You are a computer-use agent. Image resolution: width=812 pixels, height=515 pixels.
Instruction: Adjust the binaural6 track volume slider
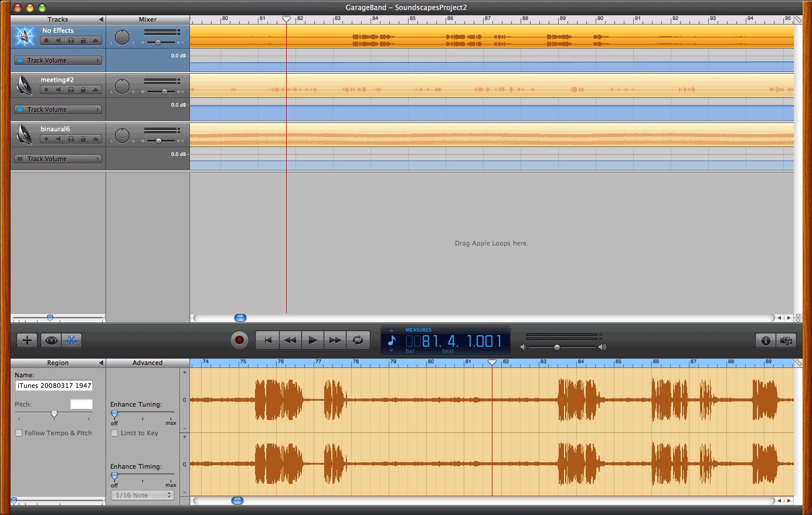coord(158,141)
